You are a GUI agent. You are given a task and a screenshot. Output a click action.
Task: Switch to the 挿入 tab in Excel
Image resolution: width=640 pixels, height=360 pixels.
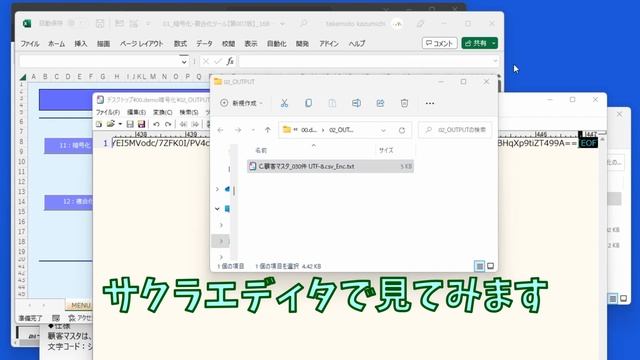point(80,44)
